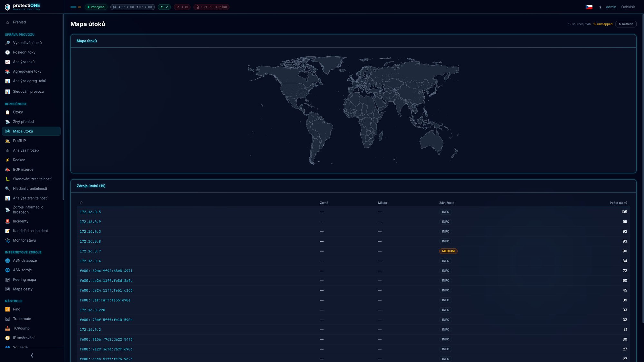Open ASN zdroje menu item
Screen dimensions: 644x362
pos(31,270)
